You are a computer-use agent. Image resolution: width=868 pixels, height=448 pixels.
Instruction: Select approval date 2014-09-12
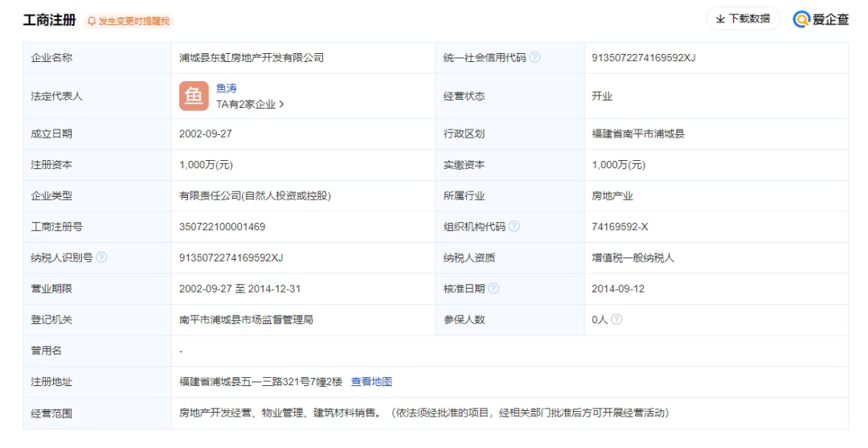coord(618,289)
